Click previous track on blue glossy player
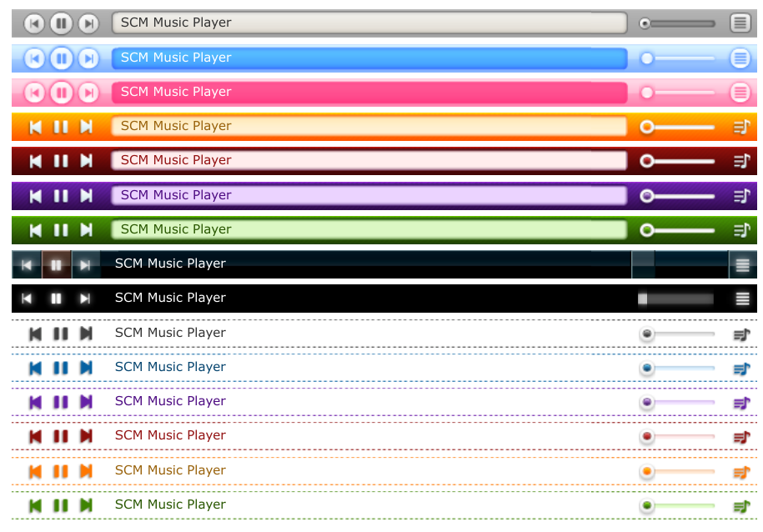The image size is (763, 532). tap(34, 58)
